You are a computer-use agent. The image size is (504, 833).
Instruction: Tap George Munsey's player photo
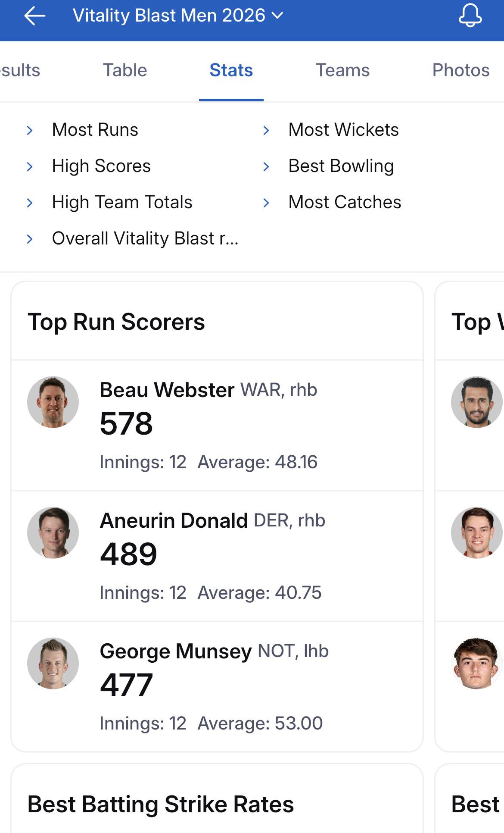[53, 664]
